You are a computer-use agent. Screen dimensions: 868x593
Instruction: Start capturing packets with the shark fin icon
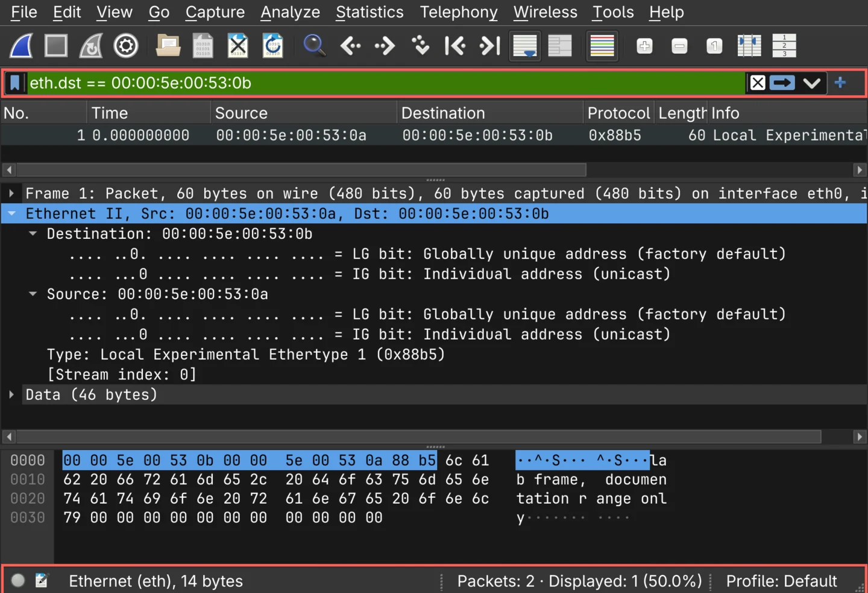[x=21, y=46]
